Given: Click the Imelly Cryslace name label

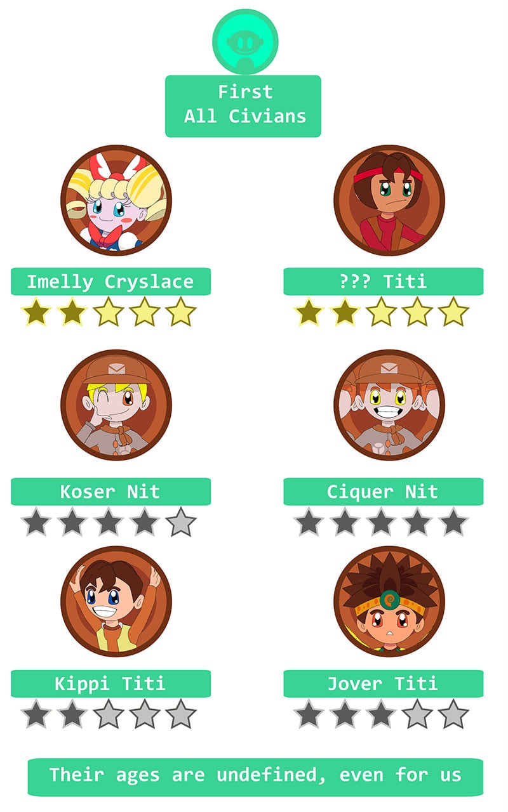Looking at the screenshot, I should tap(110, 282).
